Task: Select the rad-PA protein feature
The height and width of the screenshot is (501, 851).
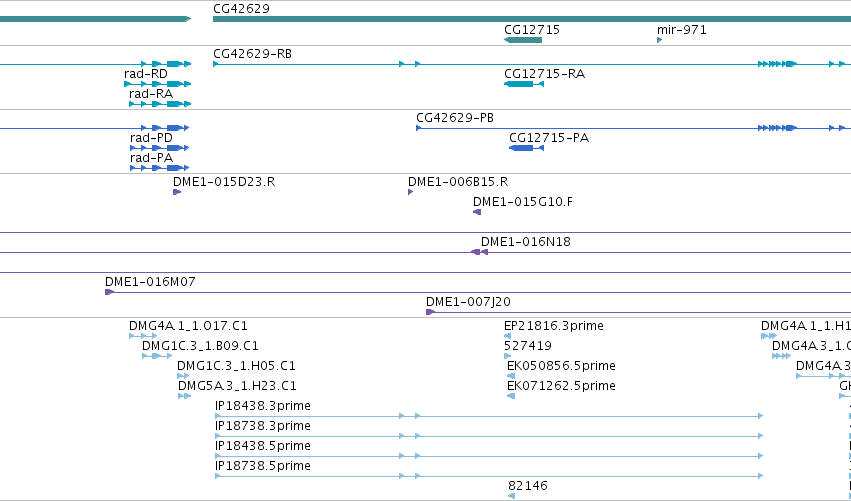Action: 160,168
